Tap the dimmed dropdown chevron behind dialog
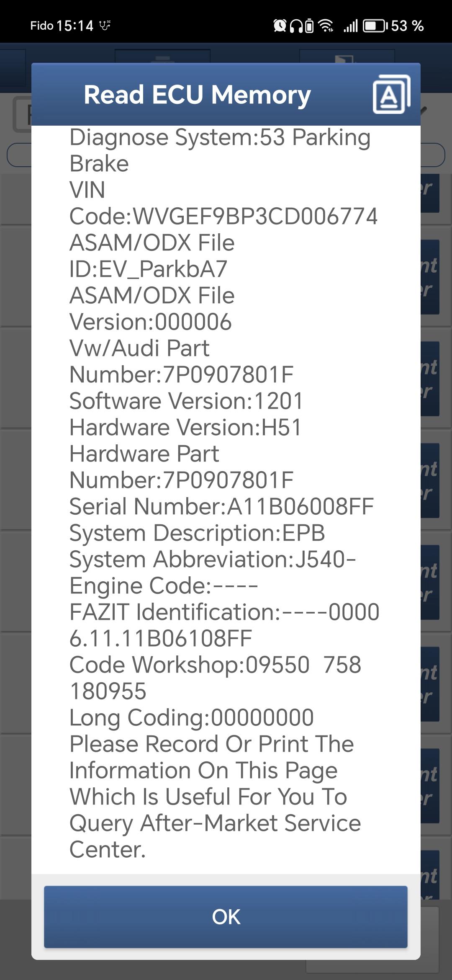The image size is (452, 980). point(424,110)
